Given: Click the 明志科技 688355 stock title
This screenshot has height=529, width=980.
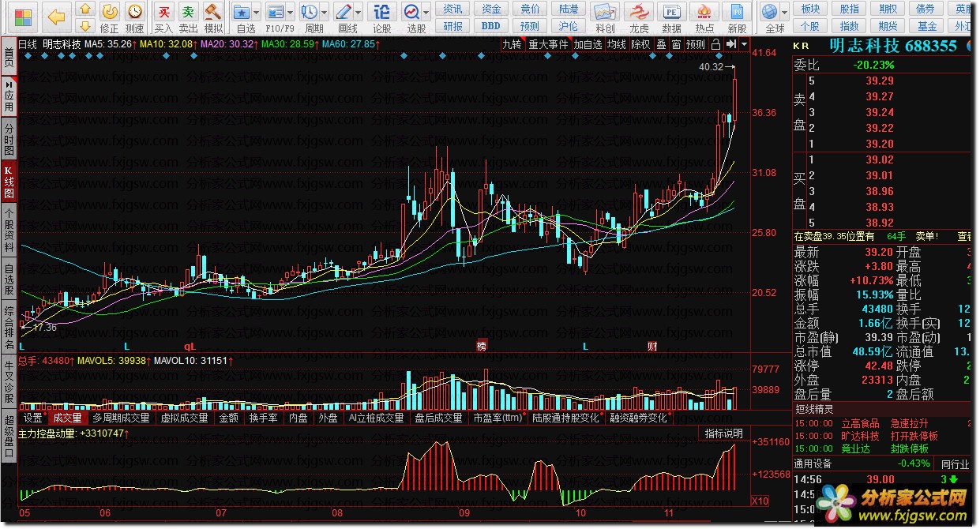Looking at the screenshot, I should [x=893, y=46].
